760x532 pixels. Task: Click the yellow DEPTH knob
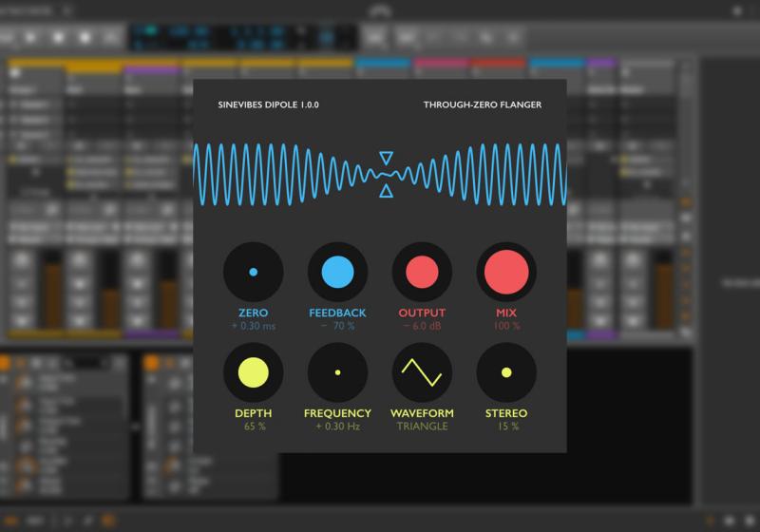click(x=253, y=372)
